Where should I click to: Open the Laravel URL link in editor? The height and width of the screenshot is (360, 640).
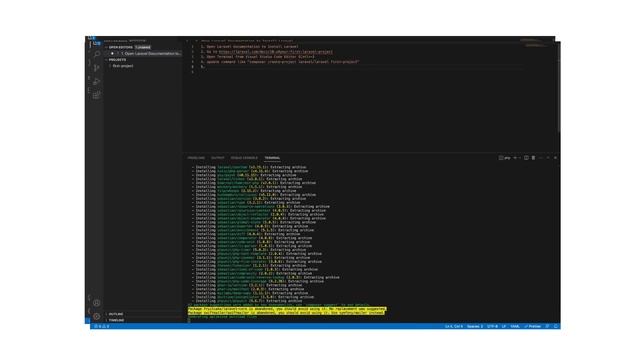(276, 52)
